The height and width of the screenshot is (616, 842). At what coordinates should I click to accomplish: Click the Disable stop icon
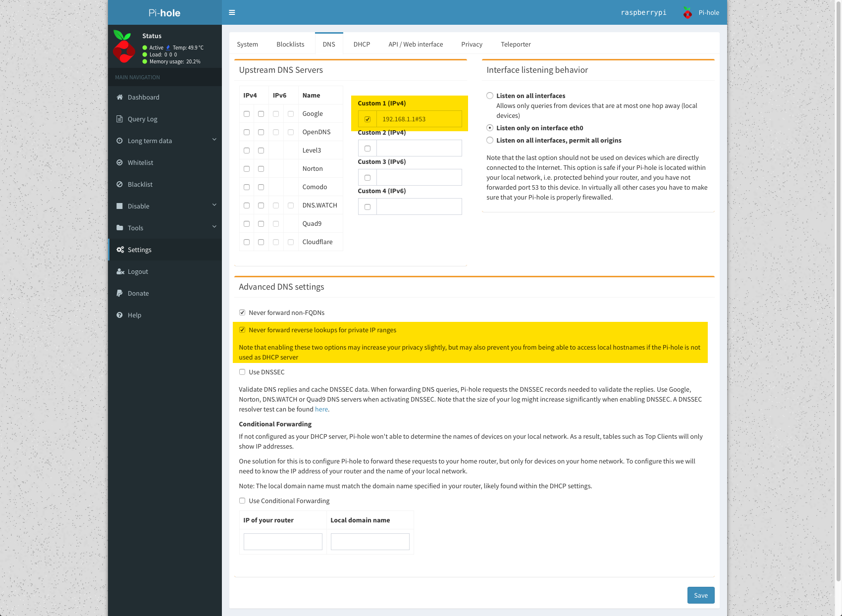click(120, 206)
